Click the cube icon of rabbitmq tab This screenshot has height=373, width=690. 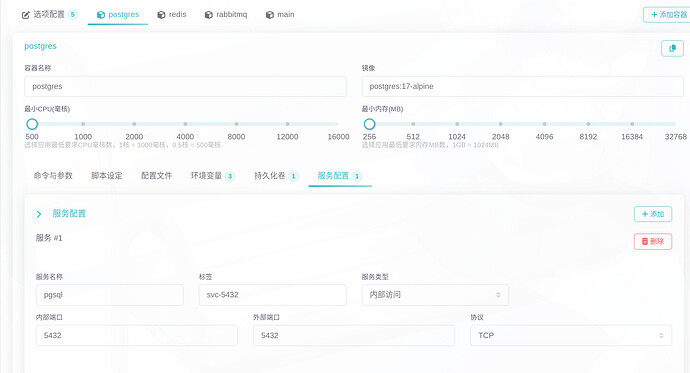[209, 15]
